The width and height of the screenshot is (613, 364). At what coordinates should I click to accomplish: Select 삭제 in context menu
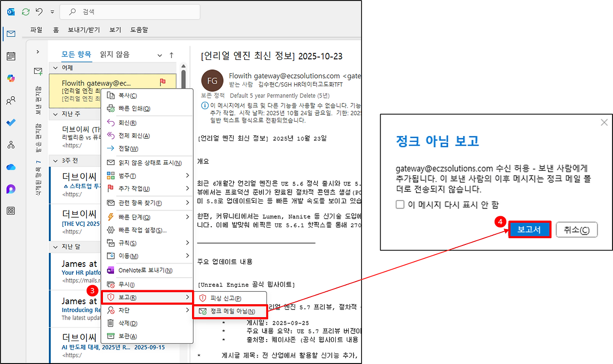(147, 323)
